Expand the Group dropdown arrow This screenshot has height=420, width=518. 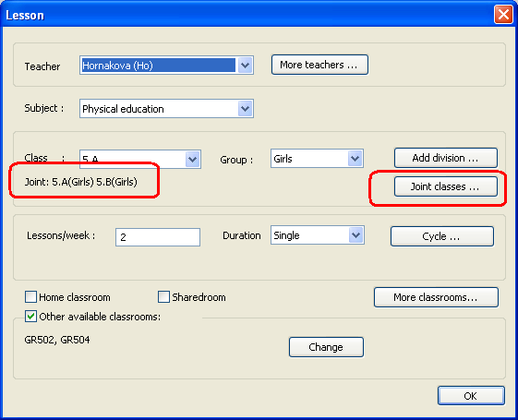355,159
